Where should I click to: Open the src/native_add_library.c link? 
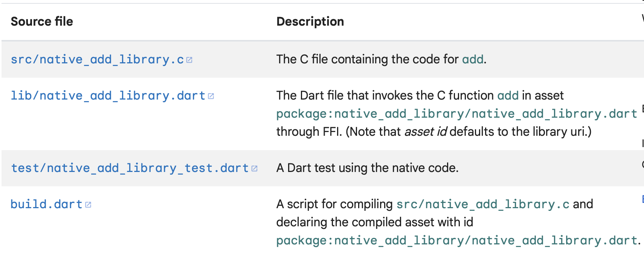point(98,60)
